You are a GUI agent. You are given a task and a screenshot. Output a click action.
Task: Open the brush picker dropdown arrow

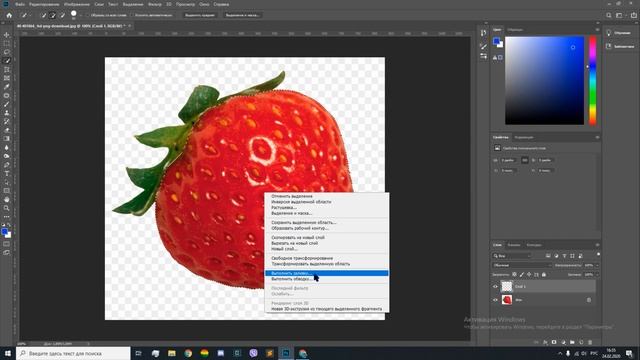[81, 15]
